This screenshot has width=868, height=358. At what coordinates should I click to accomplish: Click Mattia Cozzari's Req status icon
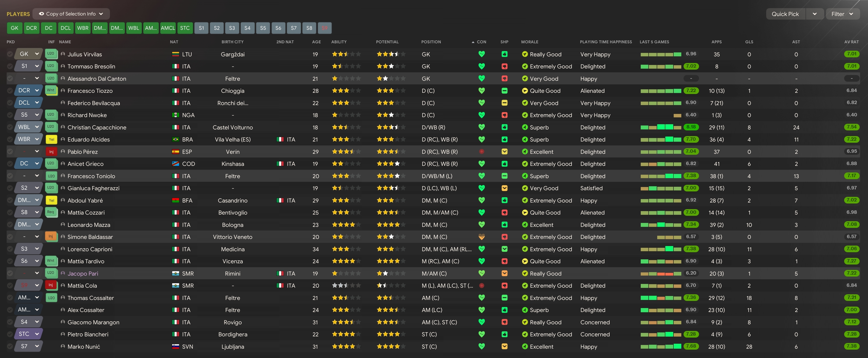pos(51,212)
